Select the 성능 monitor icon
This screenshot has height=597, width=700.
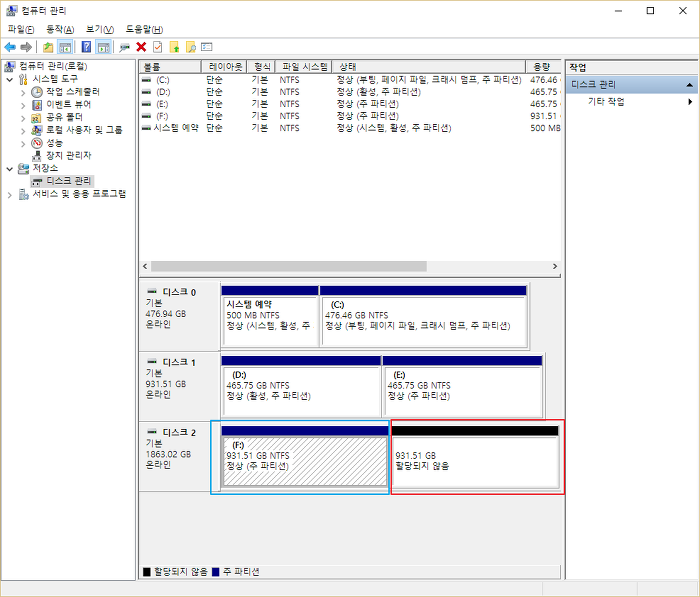point(37,143)
